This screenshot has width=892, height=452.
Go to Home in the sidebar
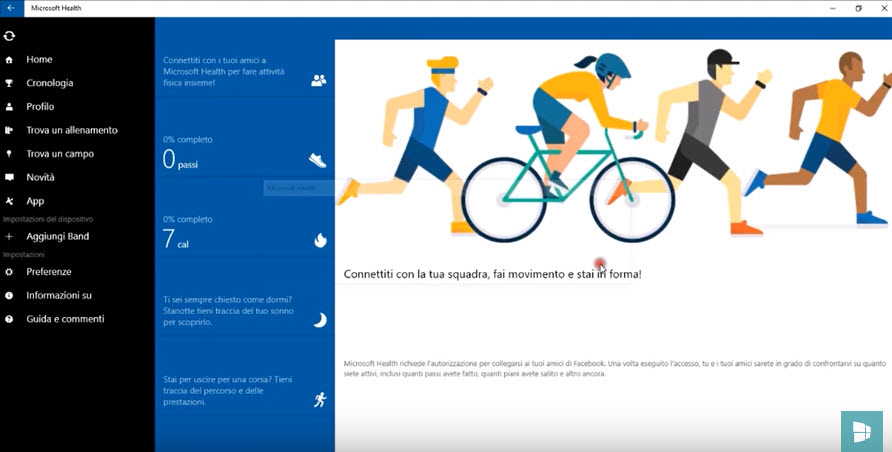(x=39, y=60)
